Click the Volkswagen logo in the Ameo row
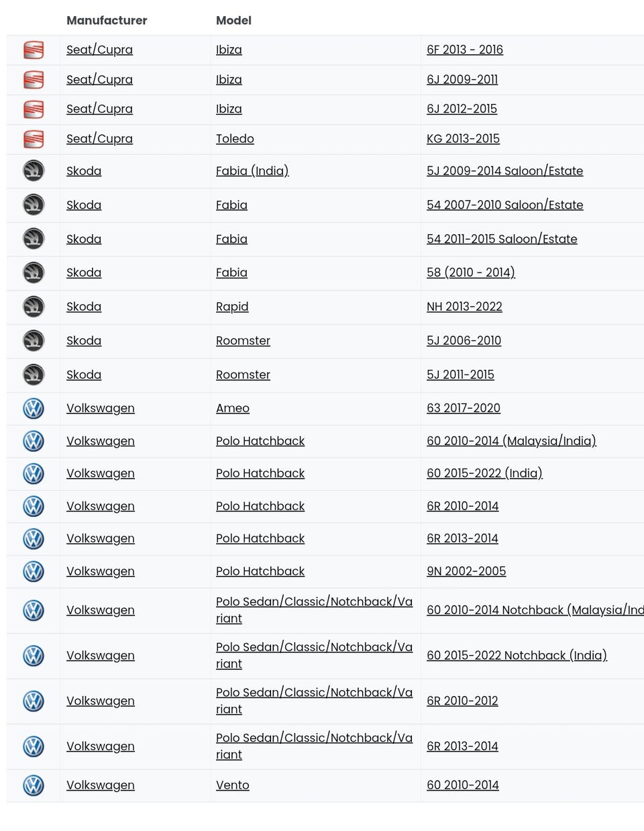 pyautogui.click(x=34, y=408)
